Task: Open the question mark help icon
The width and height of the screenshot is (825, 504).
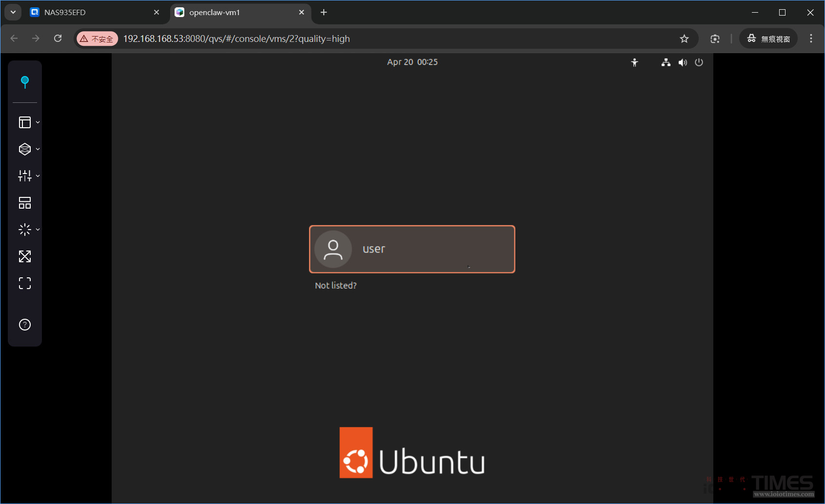Action: pos(25,325)
